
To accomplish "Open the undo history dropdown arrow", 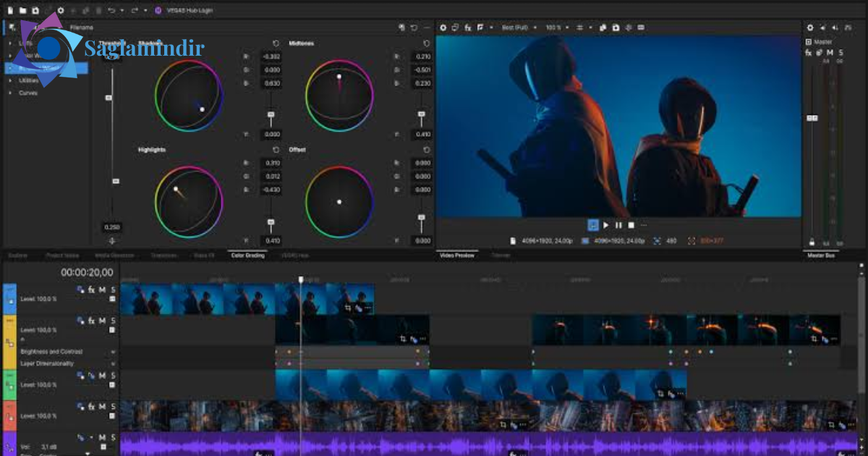I will pyautogui.click(x=121, y=10).
